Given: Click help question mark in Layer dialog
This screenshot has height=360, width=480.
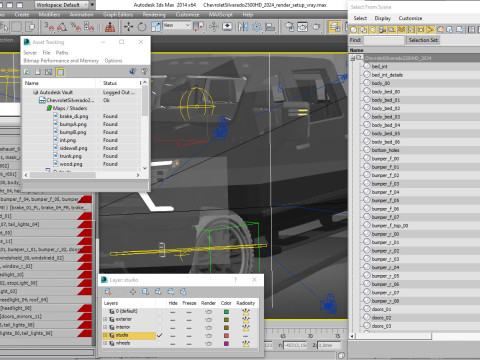Looking at the screenshot, I should point(235,280).
